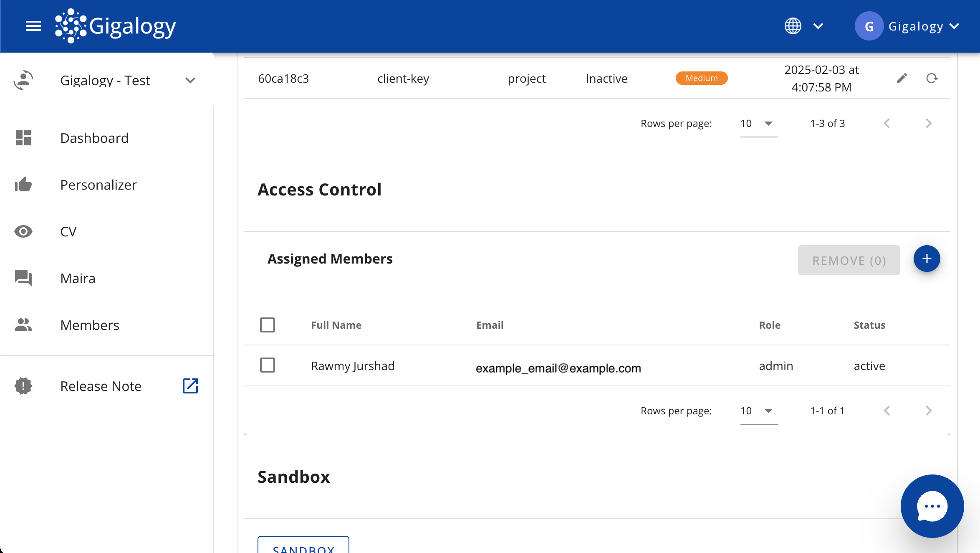
Task: Open the Maira sidebar item
Action: click(x=78, y=278)
